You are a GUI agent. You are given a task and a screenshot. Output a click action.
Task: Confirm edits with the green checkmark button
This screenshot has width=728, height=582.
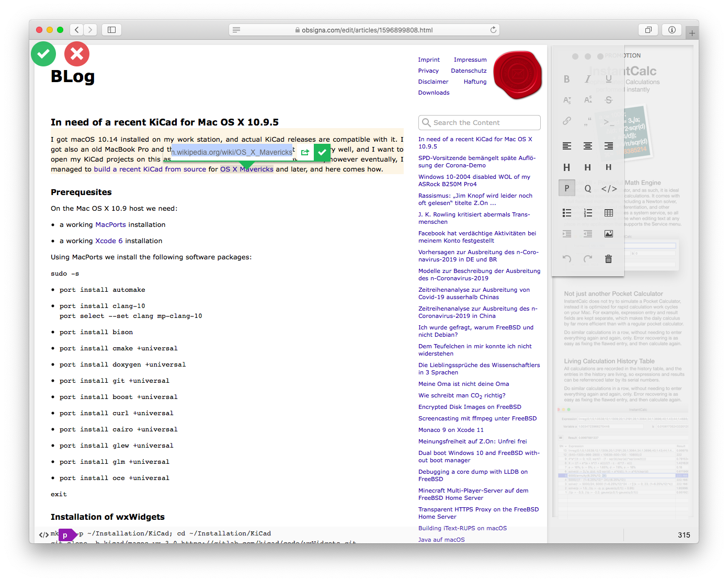coord(43,53)
